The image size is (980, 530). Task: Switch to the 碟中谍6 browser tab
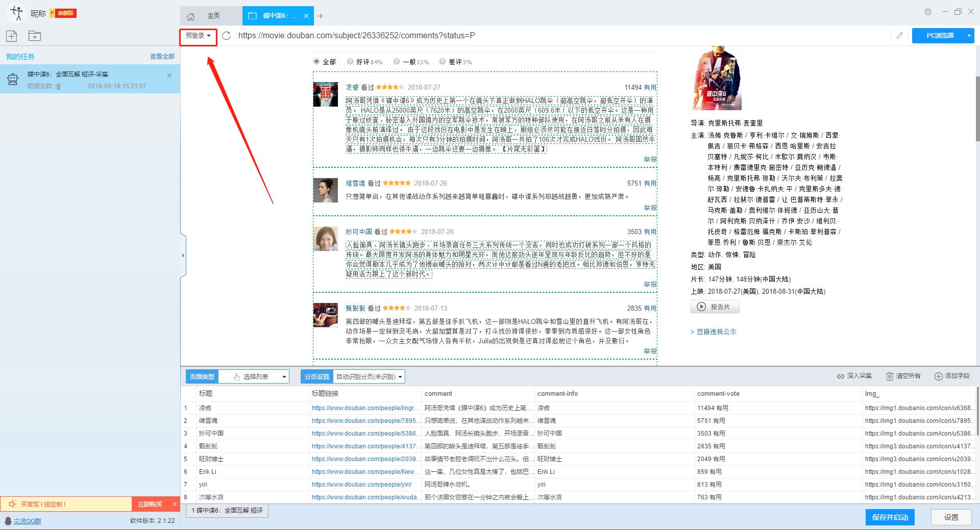click(x=279, y=16)
